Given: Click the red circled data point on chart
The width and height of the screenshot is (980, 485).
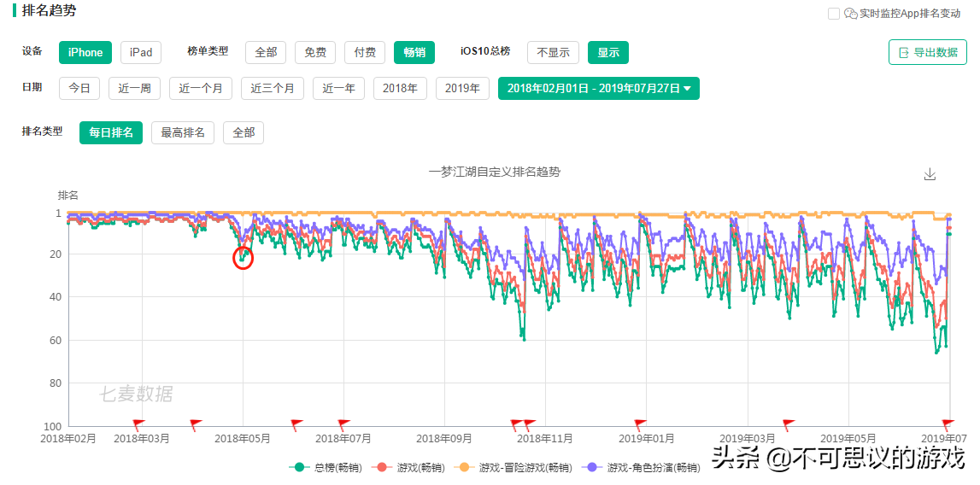Looking at the screenshot, I should pos(243,258).
